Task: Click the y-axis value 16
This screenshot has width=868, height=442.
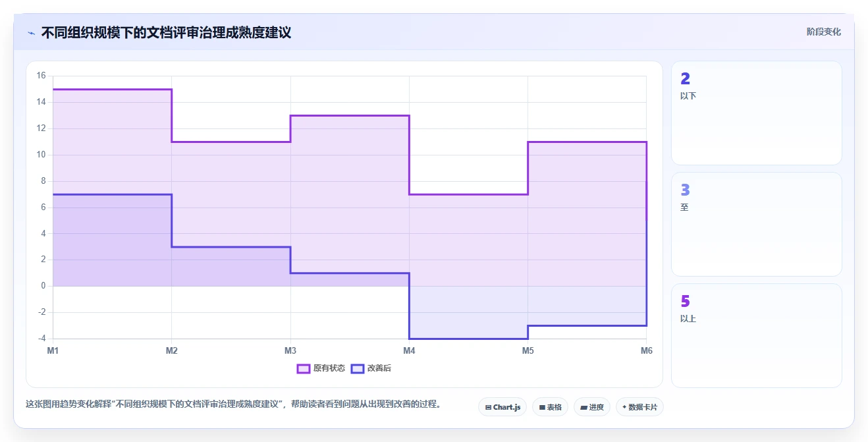Action: [x=41, y=76]
